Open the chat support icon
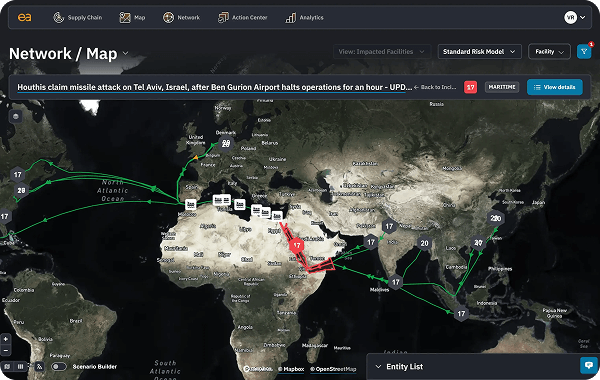The height and width of the screenshot is (380, 600). (x=589, y=365)
